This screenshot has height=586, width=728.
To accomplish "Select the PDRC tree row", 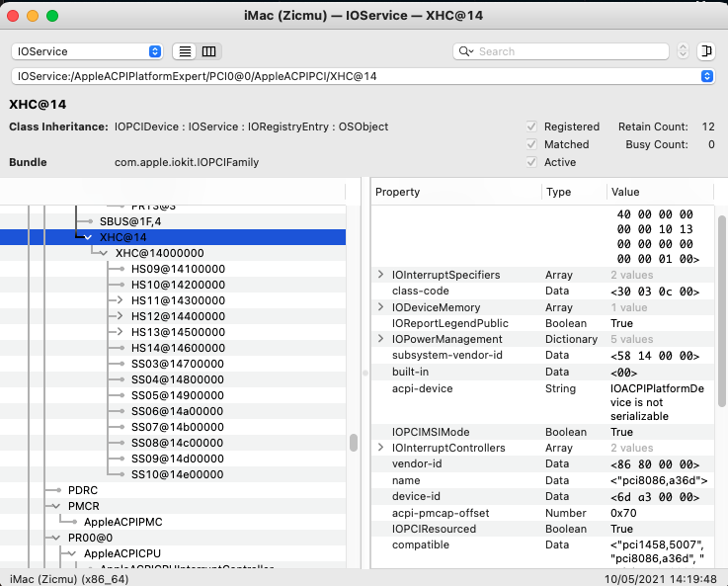I will coord(173,490).
